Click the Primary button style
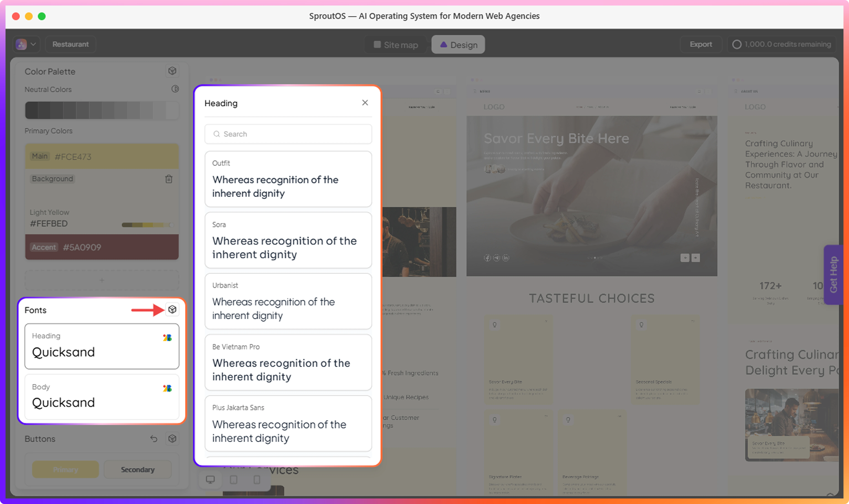 [x=65, y=469]
